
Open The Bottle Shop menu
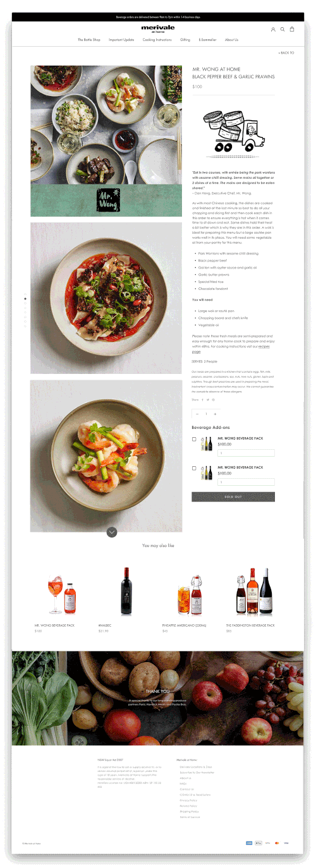[x=89, y=40]
